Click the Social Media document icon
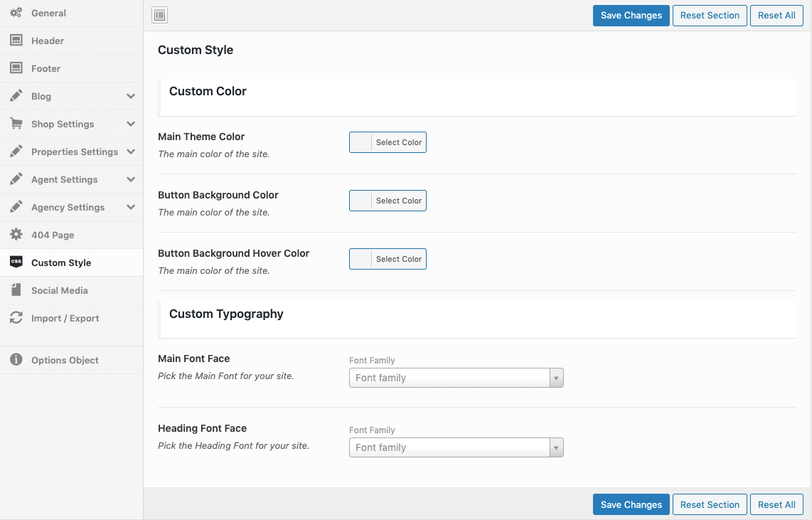Viewport: 812px width, 520px height. pos(16,290)
